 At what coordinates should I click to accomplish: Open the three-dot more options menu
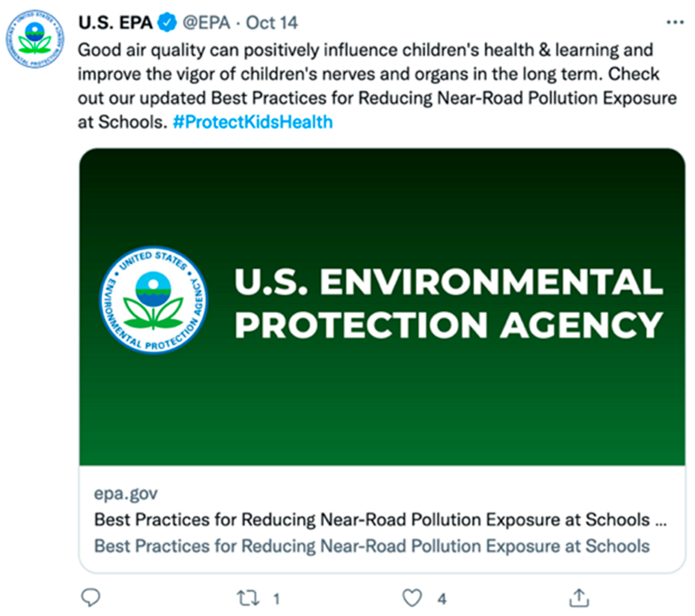point(675,22)
